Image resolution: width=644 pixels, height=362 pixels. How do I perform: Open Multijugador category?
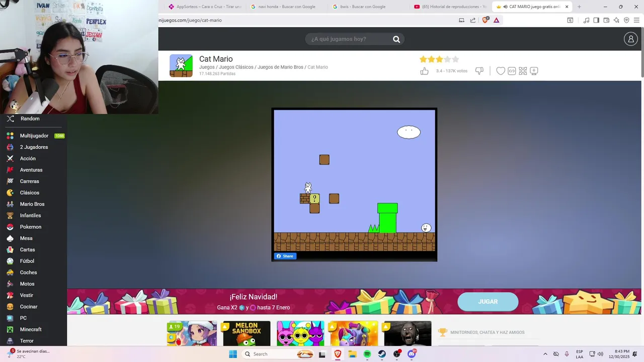coord(33,136)
